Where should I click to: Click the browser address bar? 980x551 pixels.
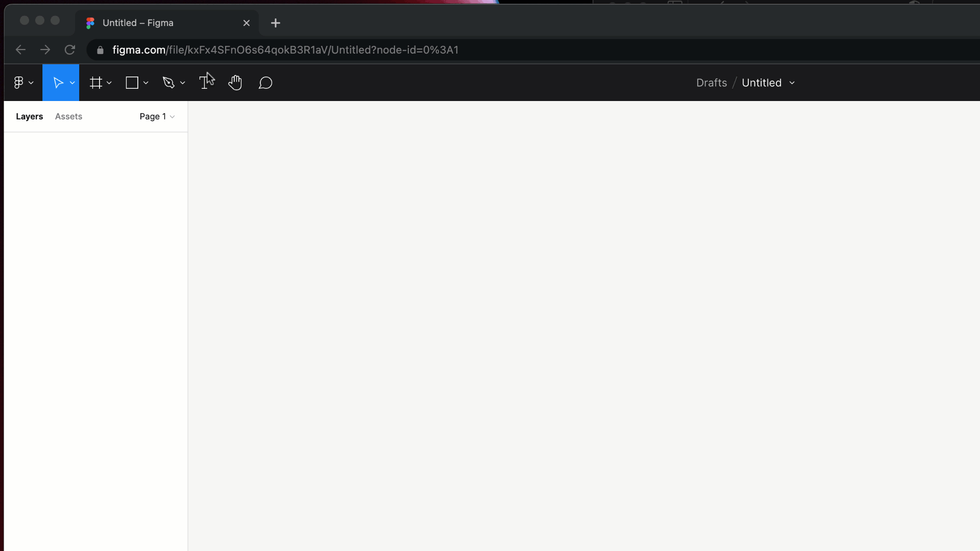point(285,50)
